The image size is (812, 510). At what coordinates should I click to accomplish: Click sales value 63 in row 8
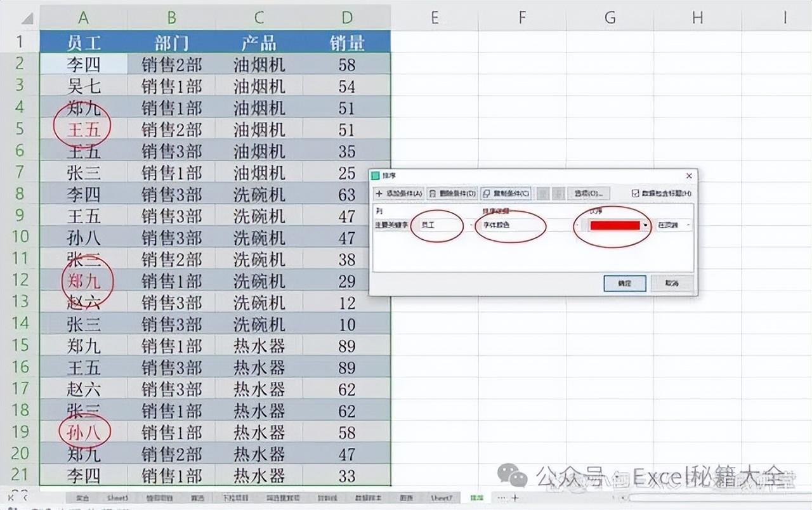click(347, 194)
